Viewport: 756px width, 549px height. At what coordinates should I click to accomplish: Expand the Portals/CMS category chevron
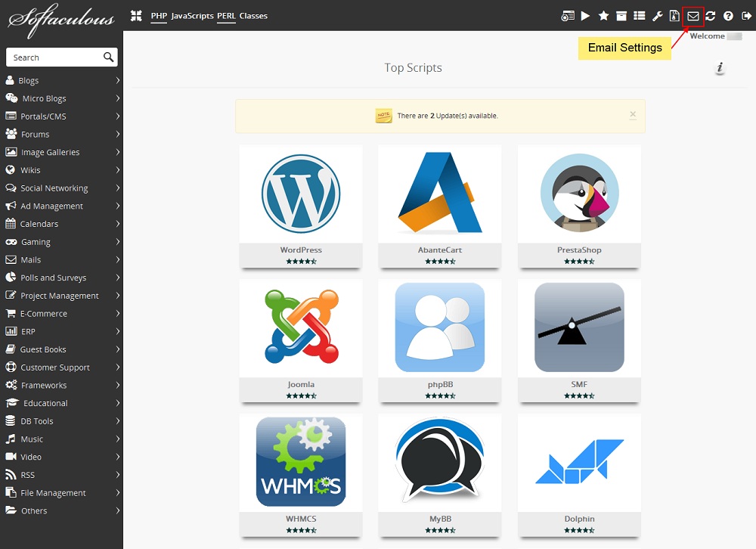tap(117, 116)
